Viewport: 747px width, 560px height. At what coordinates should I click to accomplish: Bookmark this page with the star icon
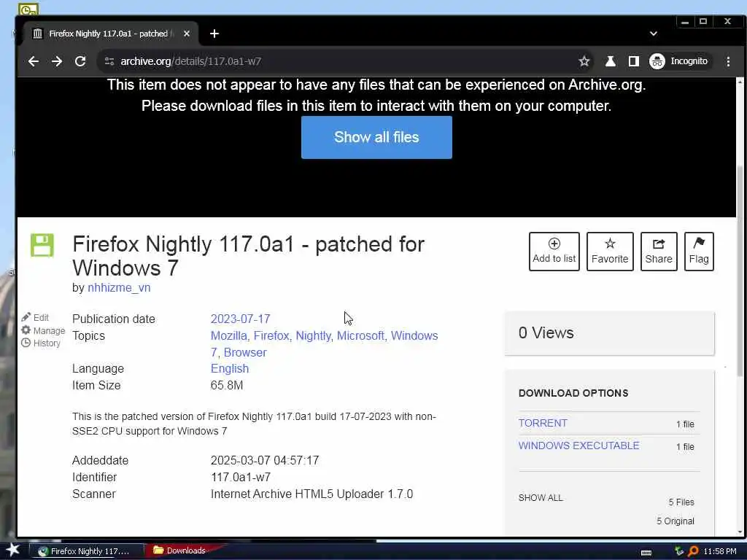coord(584,61)
